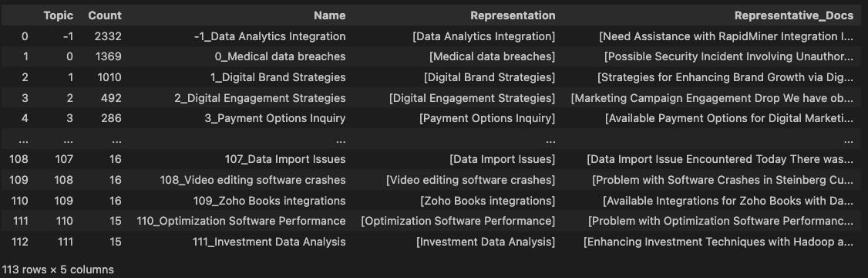
Task: Click the [Medical data breaches] representation cell
Action: pyautogui.click(x=492, y=56)
